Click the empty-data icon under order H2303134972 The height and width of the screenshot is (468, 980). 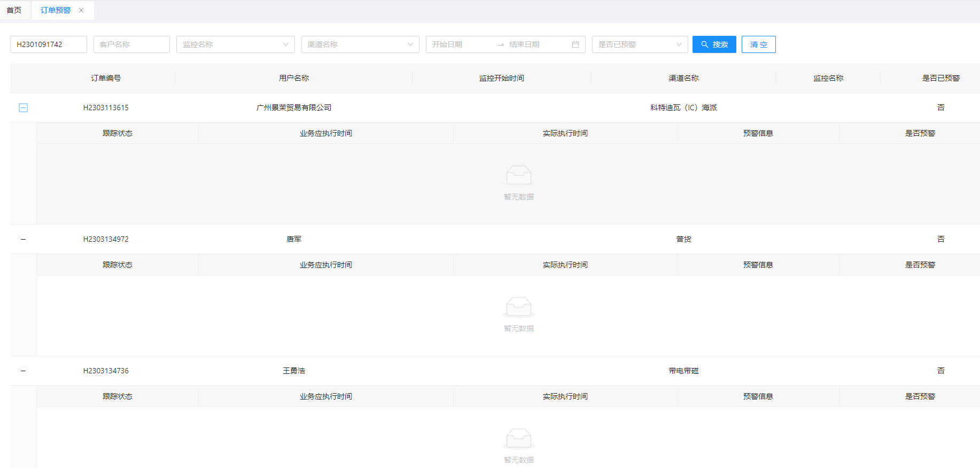(518, 306)
